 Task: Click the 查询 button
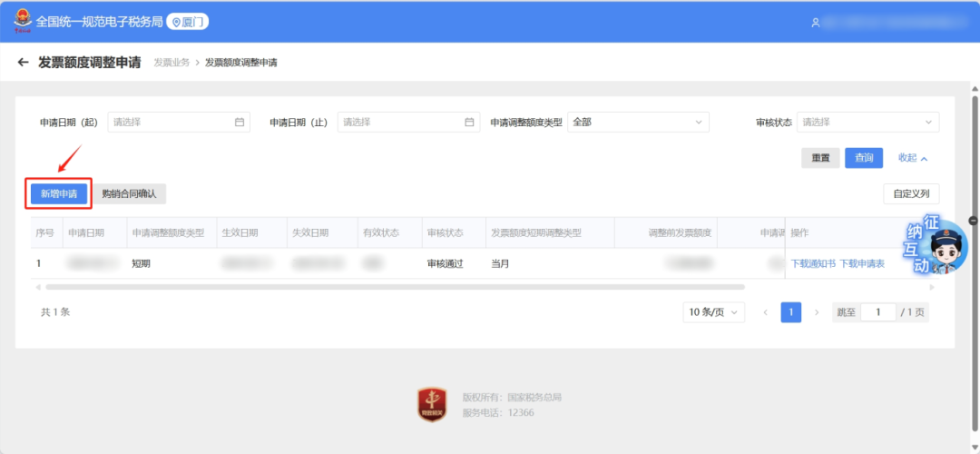coord(864,158)
